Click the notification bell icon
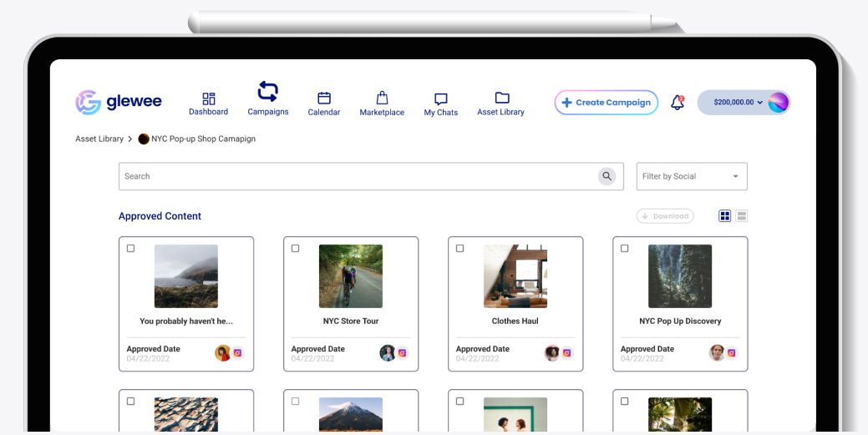This screenshot has height=435, width=868. pos(678,103)
